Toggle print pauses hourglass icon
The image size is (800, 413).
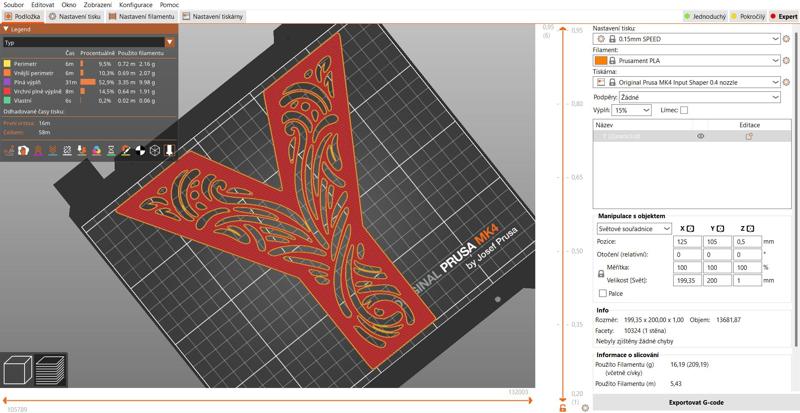coord(111,151)
